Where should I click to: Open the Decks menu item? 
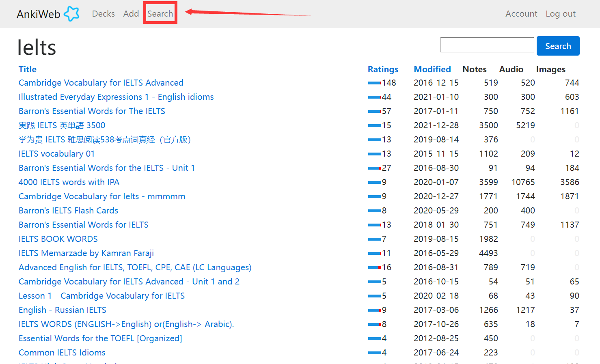tap(104, 14)
